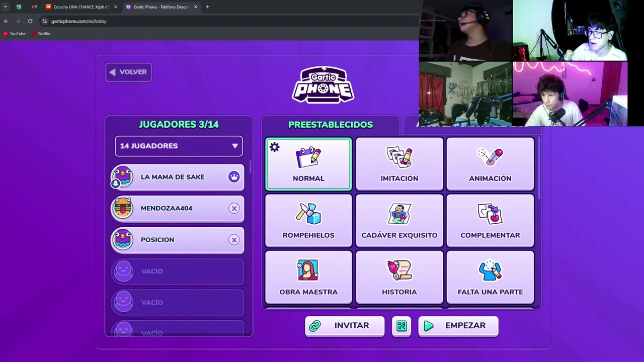Open the YouTube bookmark

click(14, 34)
